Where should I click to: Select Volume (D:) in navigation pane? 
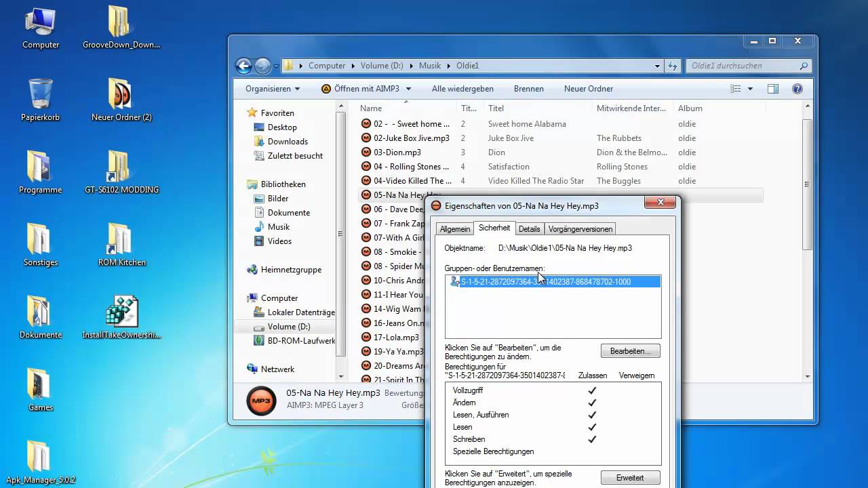289,327
